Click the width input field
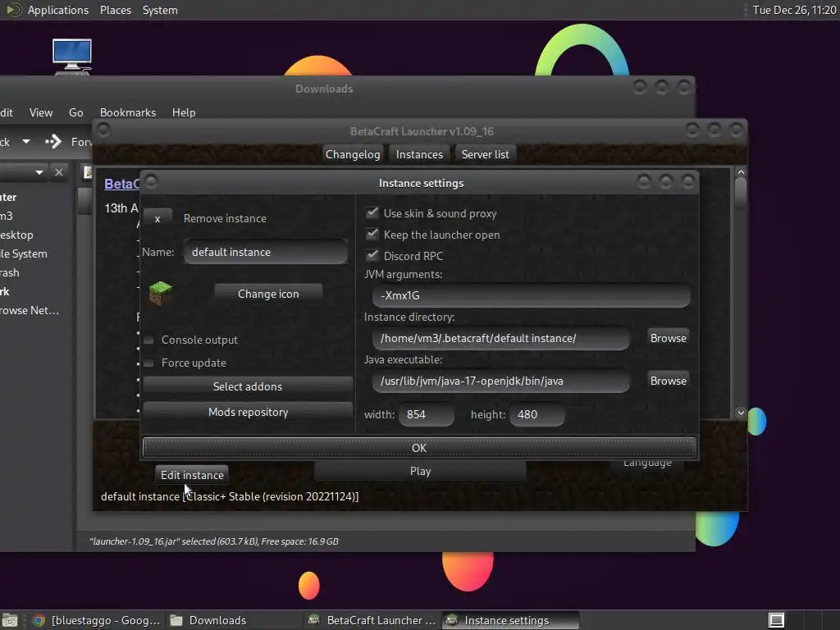The height and width of the screenshot is (630, 840). coord(427,414)
